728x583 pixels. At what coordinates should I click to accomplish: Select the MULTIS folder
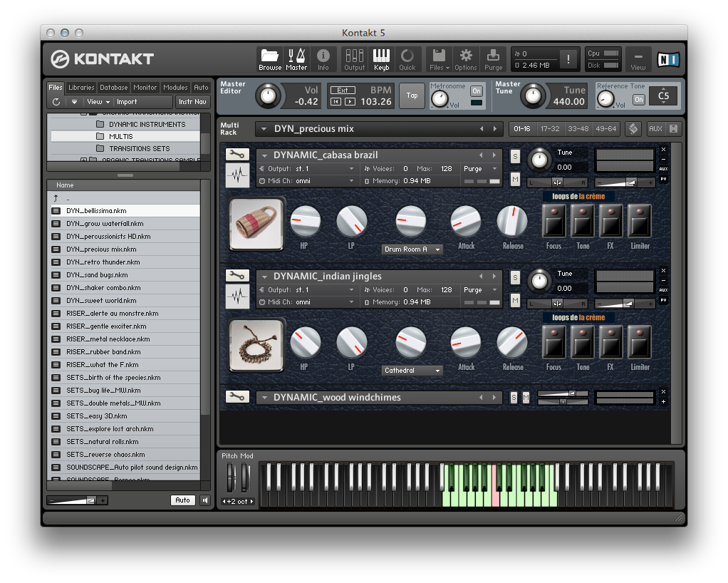tap(125, 136)
